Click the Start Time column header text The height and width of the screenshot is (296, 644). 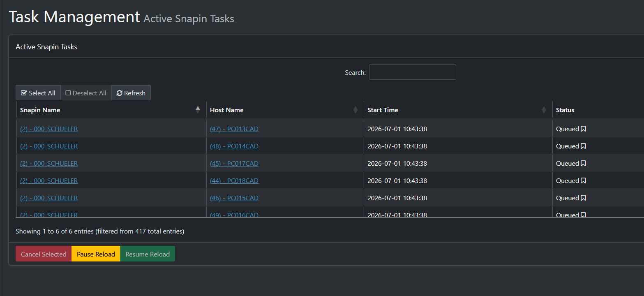click(x=383, y=110)
